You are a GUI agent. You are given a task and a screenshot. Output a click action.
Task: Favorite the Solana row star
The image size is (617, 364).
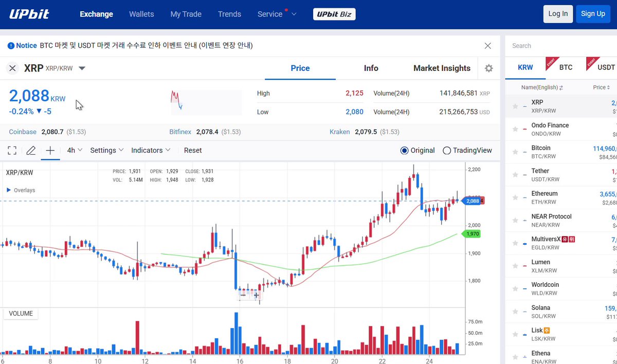(x=515, y=312)
